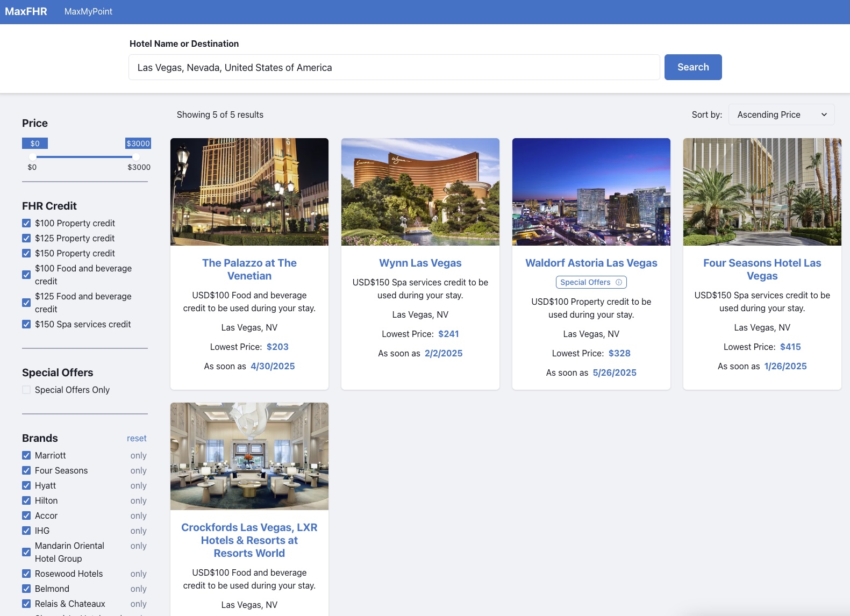The image size is (850, 616).
Task: Uncheck $125 Food and beverage credit
Action: tap(26, 303)
